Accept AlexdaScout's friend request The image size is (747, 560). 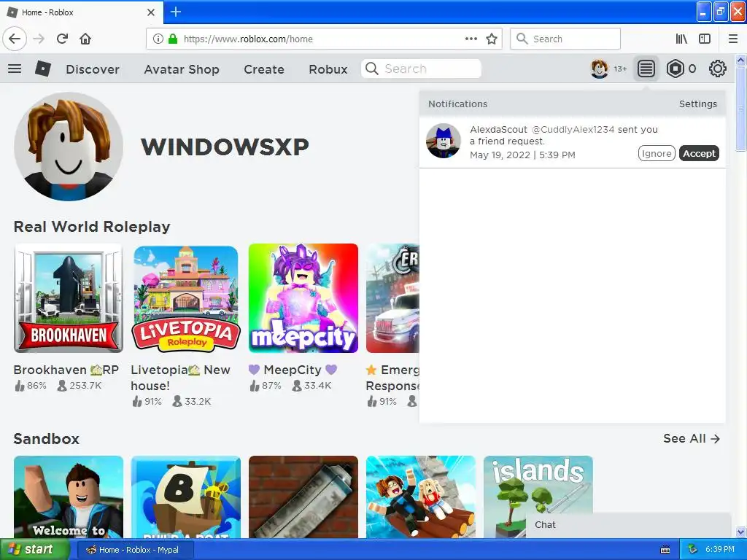pos(699,153)
